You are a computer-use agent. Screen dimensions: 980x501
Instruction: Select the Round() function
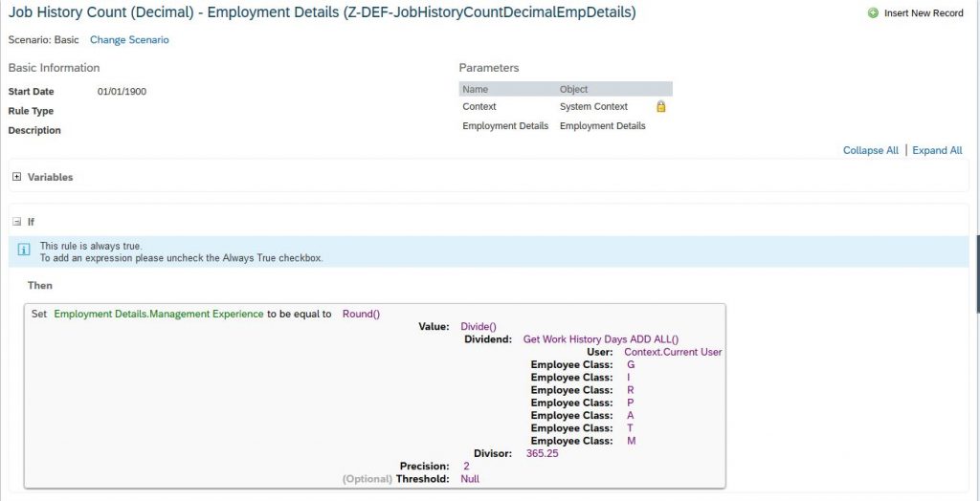361,315
